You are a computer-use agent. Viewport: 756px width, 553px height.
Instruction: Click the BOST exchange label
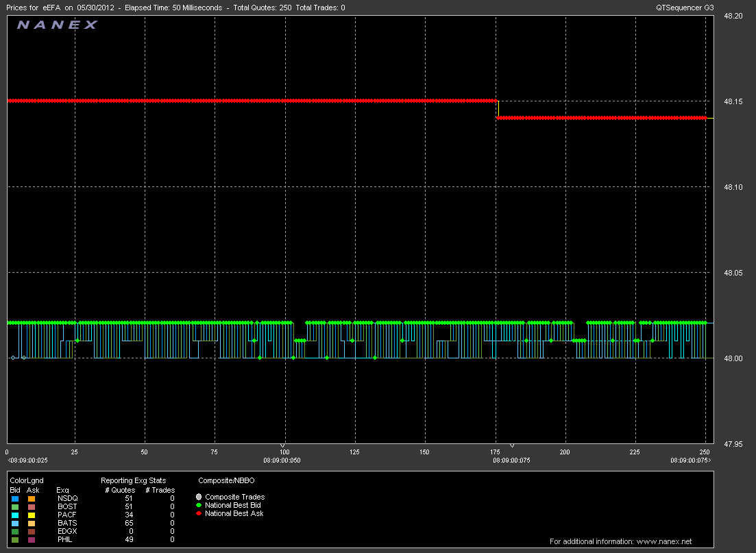(67, 506)
